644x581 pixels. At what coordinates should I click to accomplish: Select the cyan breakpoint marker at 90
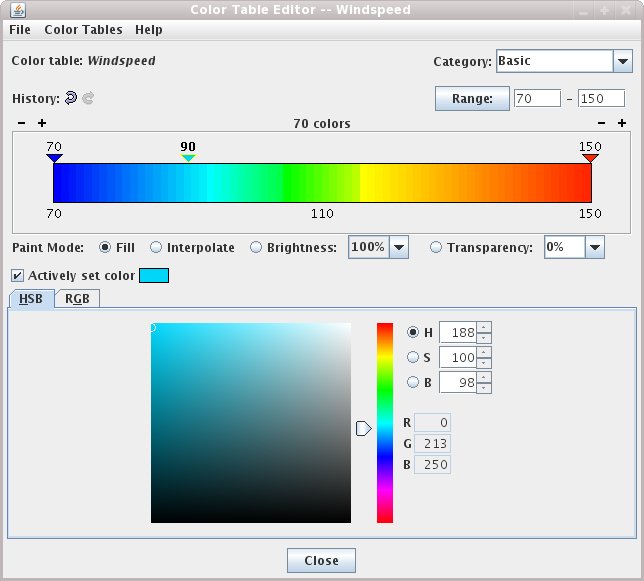(188, 158)
